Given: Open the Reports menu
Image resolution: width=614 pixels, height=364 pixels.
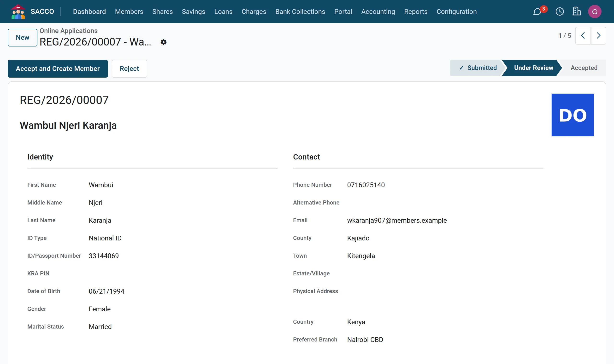Looking at the screenshot, I should tap(416, 11).
